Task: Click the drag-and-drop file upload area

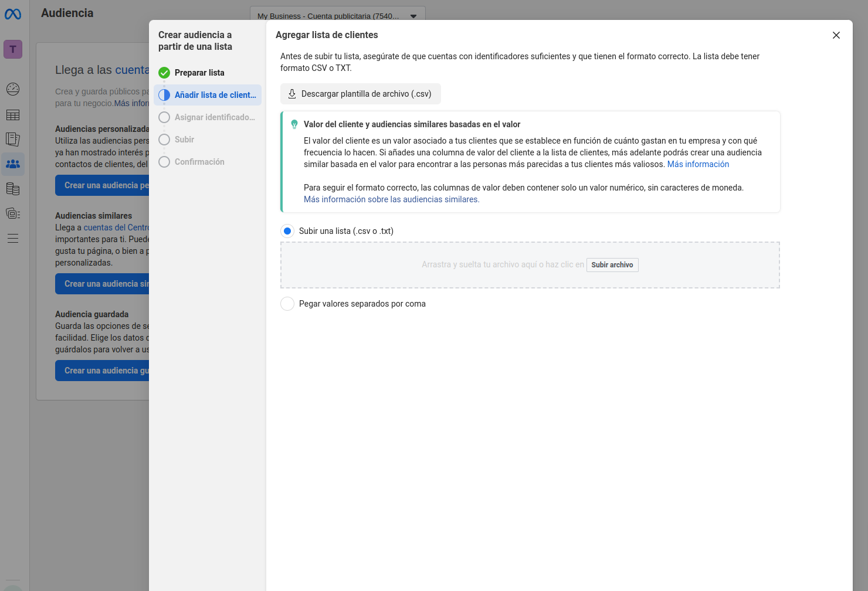Action: pyautogui.click(x=530, y=265)
